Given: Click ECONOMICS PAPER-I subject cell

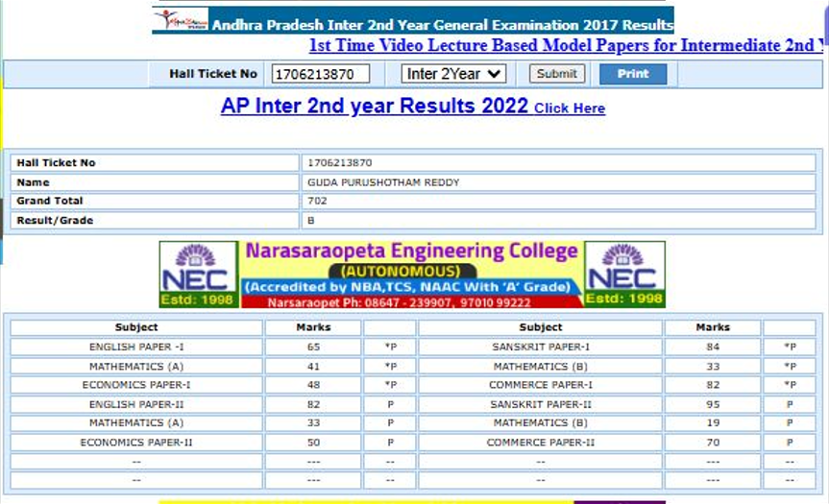Looking at the screenshot, I should [x=136, y=385].
